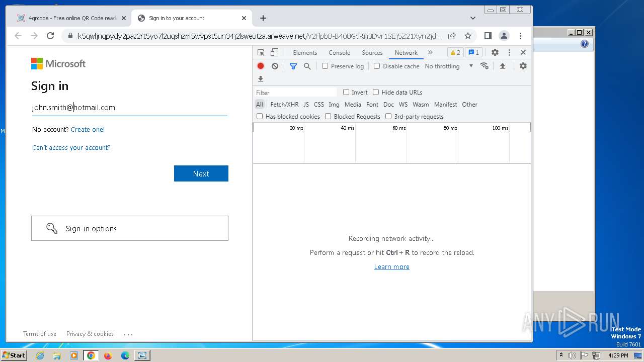Show All request types

tap(260, 105)
